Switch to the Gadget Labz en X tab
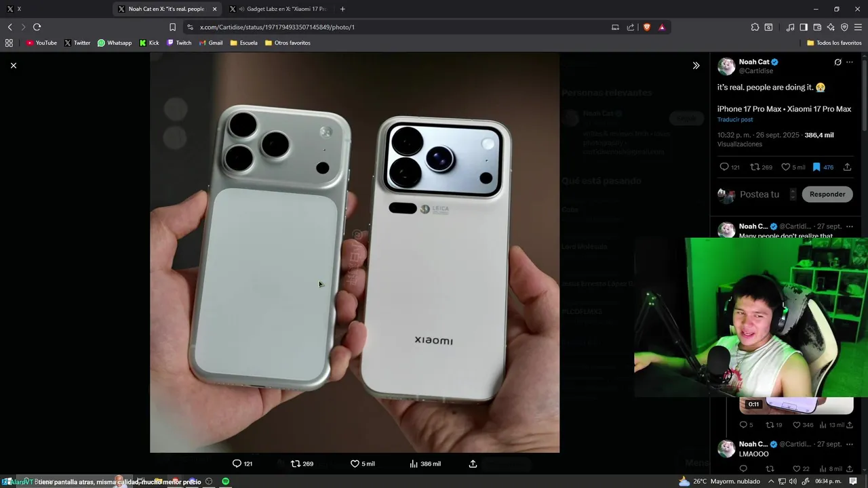 click(x=278, y=9)
